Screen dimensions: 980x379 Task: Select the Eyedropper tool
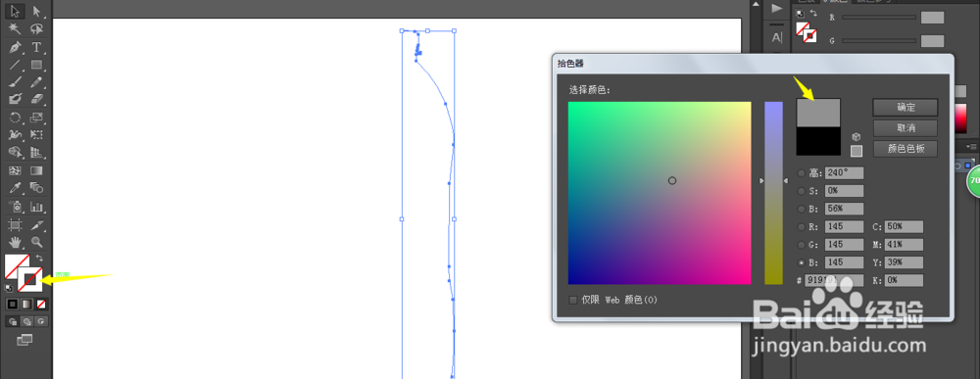tap(16, 187)
